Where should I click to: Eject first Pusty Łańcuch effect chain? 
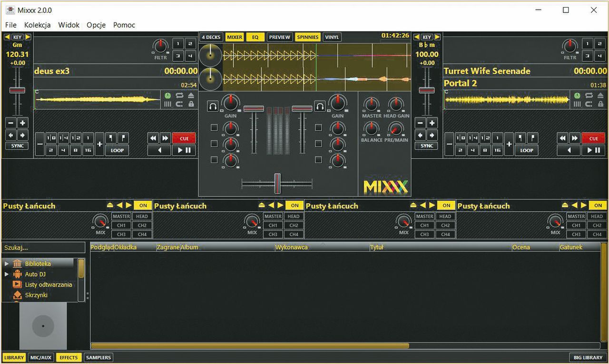110,206
